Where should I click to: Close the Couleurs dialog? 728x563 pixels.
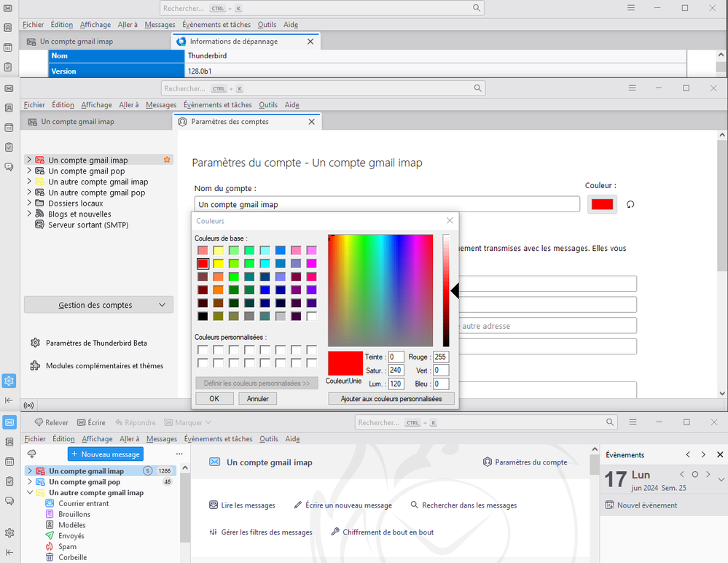[x=450, y=221]
